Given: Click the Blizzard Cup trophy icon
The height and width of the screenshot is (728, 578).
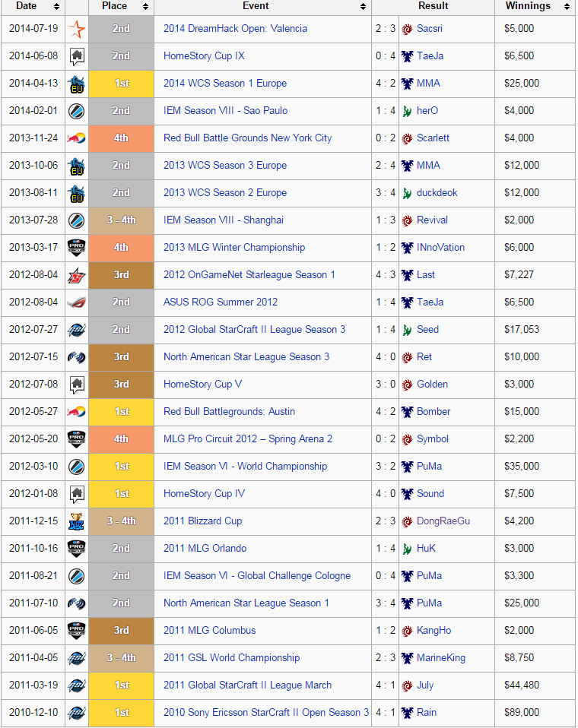Looking at the screenshot, I should [77, 521].
